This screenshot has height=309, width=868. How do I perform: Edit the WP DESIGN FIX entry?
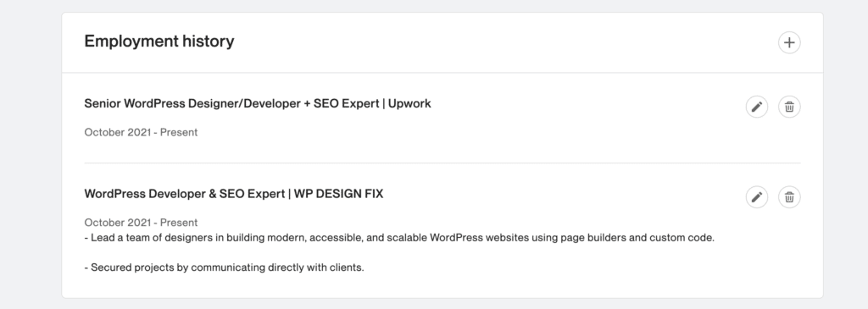click(756, 196)
